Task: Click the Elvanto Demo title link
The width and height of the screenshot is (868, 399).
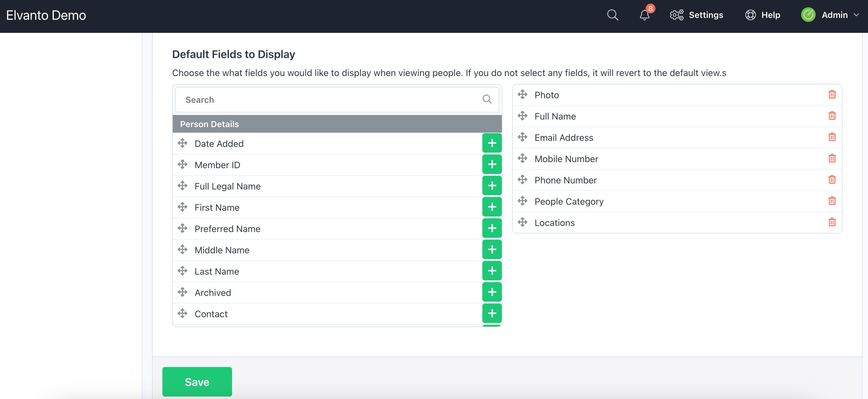Action: click(x=46, y=16)
